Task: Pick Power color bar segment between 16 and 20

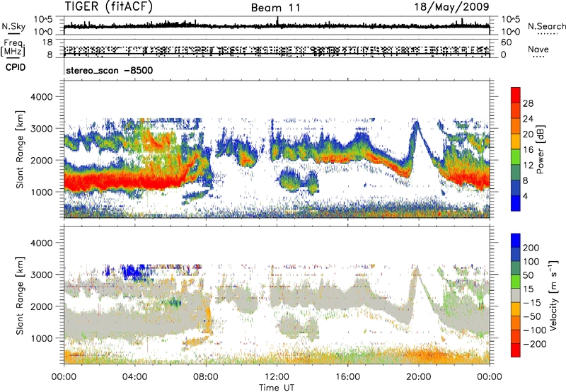Action: click(x=516, y=142)
